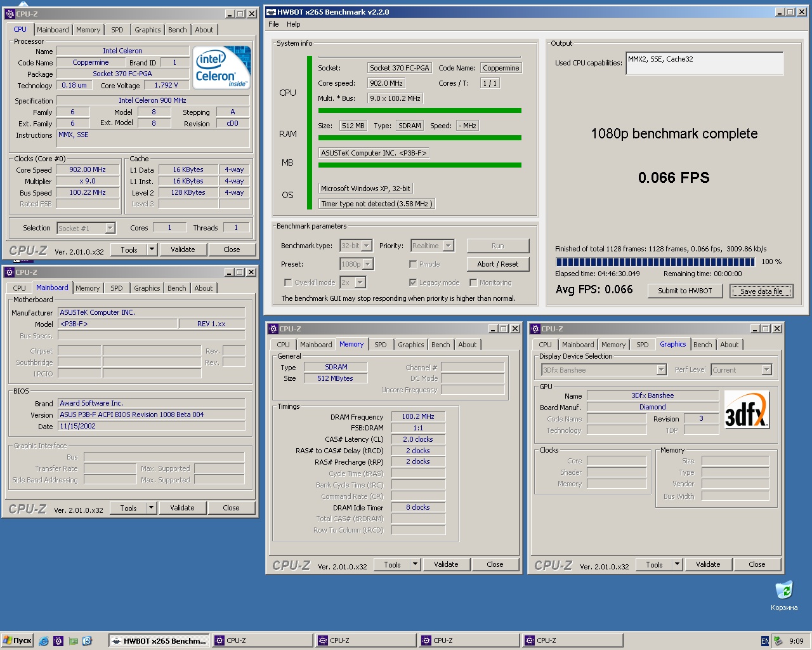Image resolution: width=812 pixels, height=650 pixels.
Task: Select Mainboard tab in Memory window
Action: point(316,345)
